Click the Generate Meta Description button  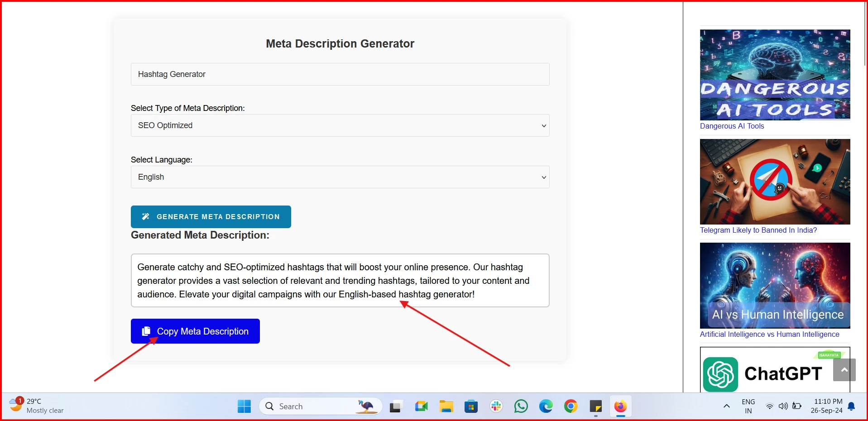click(x=211, y=216)
